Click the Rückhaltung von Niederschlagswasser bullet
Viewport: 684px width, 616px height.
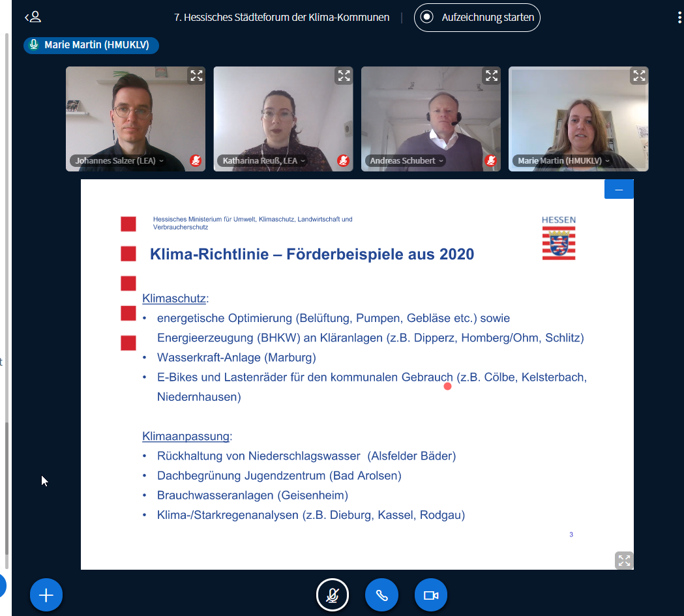[306, 456]
